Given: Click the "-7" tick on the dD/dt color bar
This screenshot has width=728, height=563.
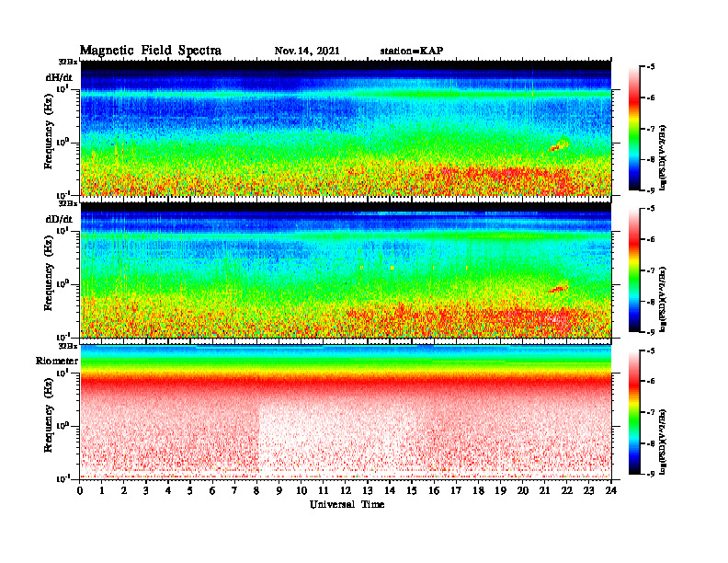Looking at the screenshot, I should click(651, 270).
